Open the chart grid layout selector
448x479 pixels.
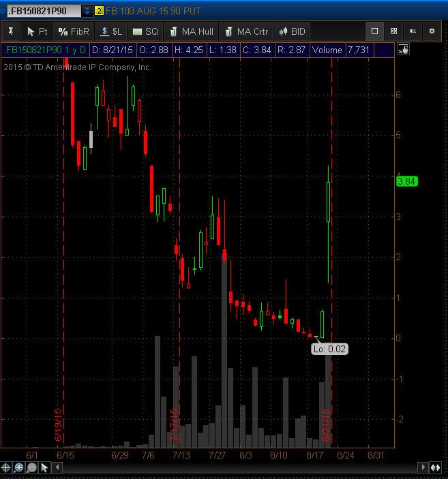coord(393,31)
